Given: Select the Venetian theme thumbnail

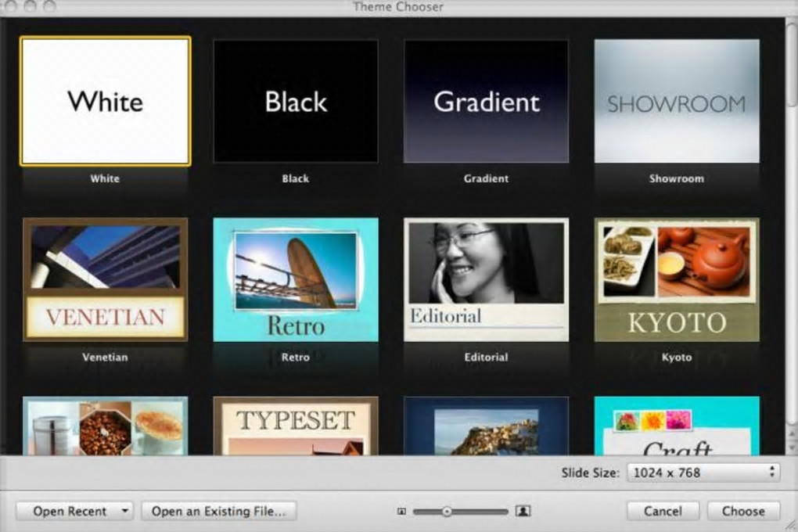Looking at the screenshot, I should coord(106,279).
